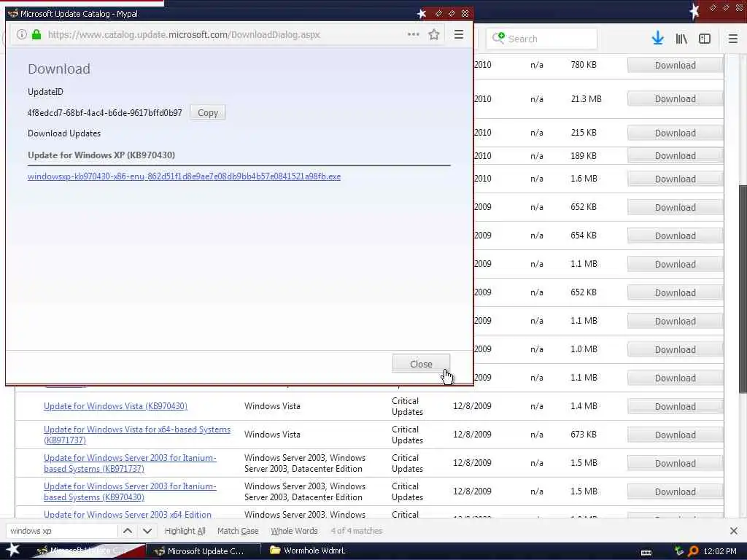747x560 pixels.
Task: Close the find bar with the X
Action: point(734,531)
